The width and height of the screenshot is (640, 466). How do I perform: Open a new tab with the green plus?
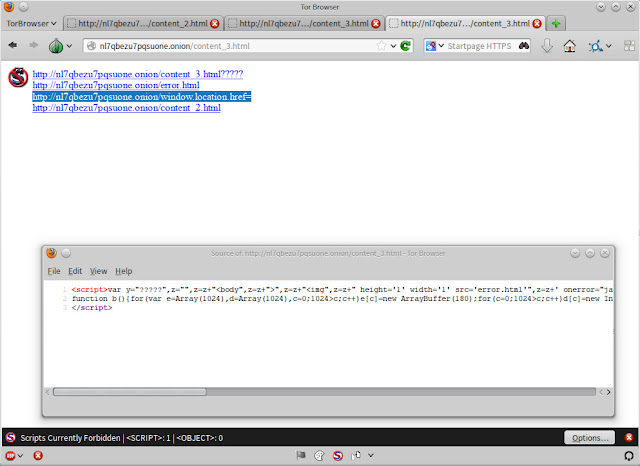555,22
